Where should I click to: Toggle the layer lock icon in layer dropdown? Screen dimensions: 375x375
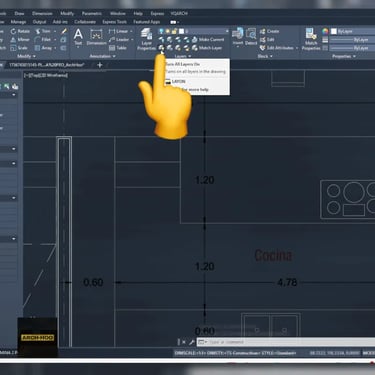pos(174,31)
